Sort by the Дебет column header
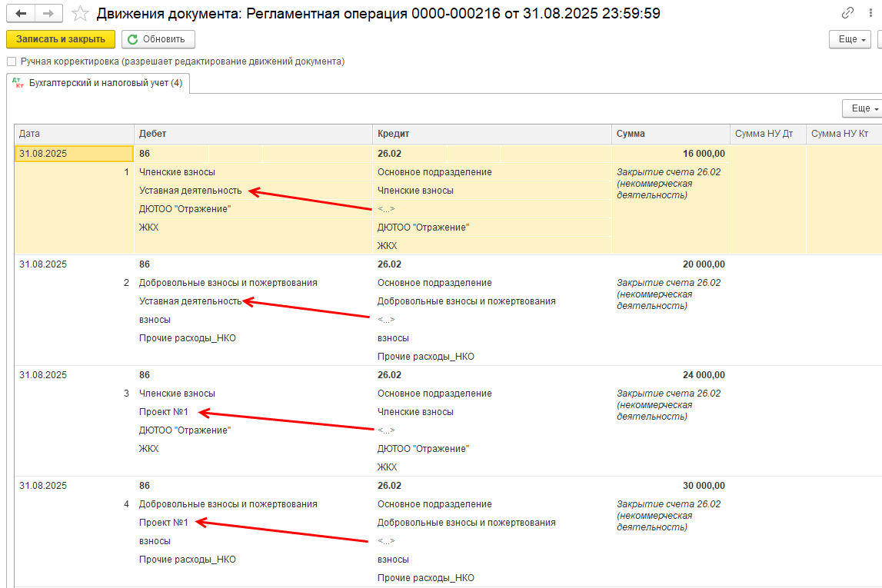This screenshot has height=588, width=882. point(253,134)
